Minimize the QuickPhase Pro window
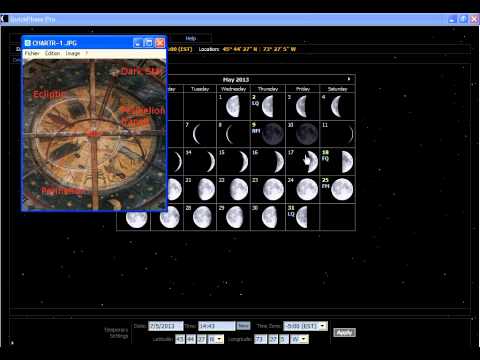 [x=452, y=19]
